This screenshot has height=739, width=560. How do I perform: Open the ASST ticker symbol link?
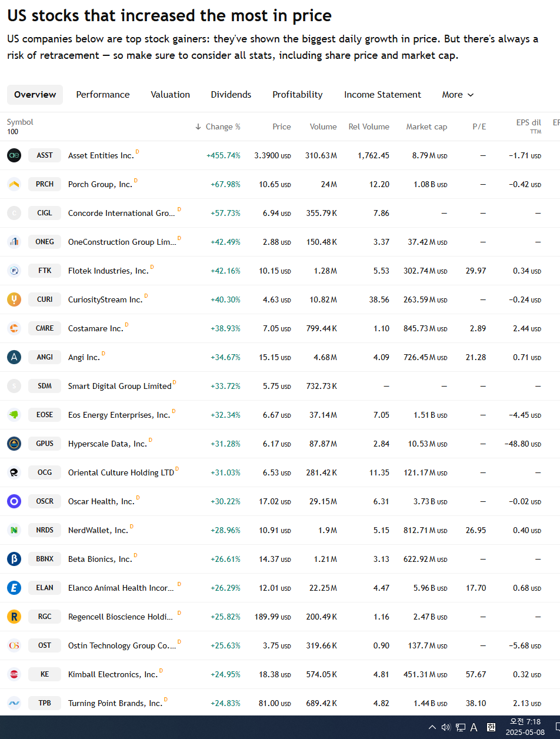pos(45,155)
